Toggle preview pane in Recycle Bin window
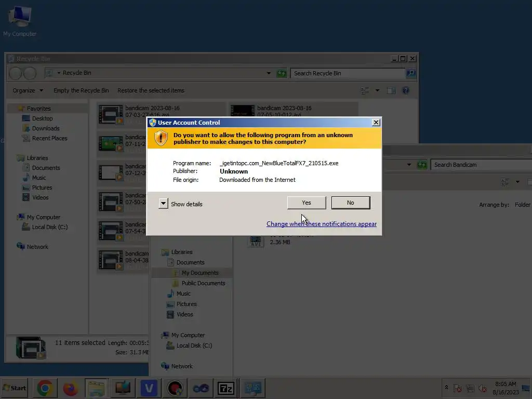 click(x=391, y=90)
